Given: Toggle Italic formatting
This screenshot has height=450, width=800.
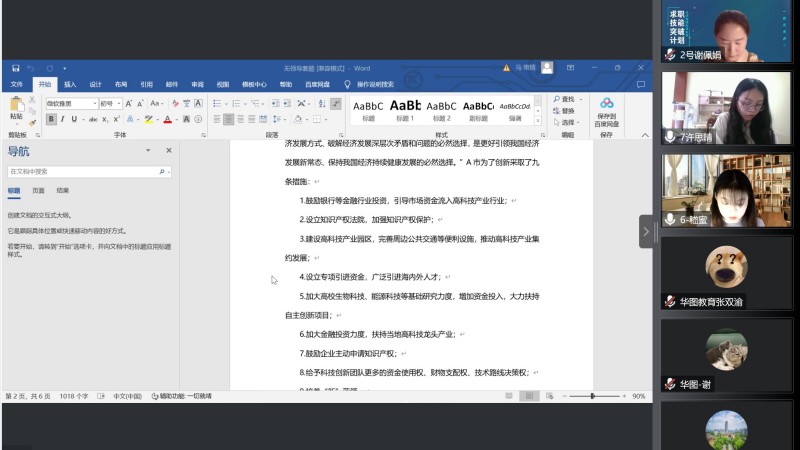Looking at the screenshot, I should (62, 119).
